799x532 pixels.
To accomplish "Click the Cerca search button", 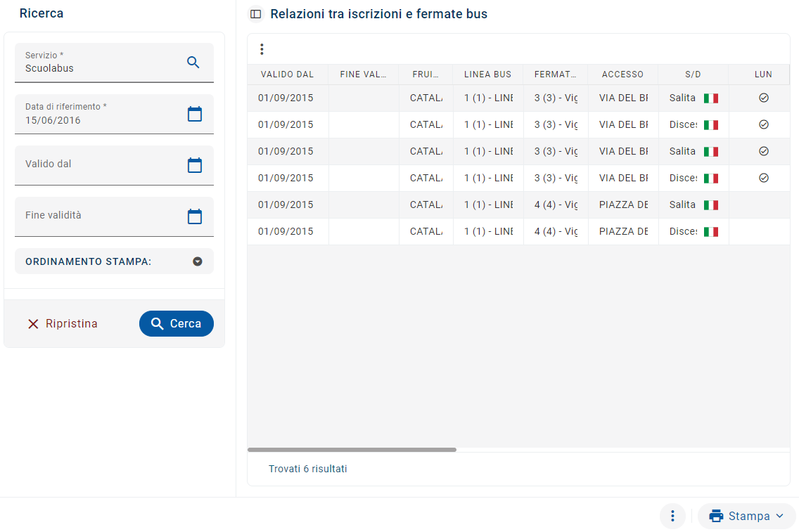I will 177,324.
